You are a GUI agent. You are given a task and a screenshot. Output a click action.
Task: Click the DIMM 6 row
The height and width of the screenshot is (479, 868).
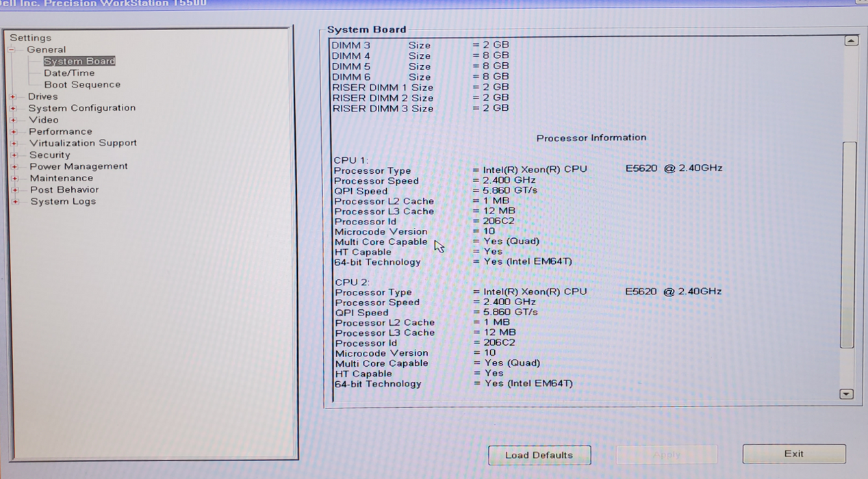click(420, 77)
